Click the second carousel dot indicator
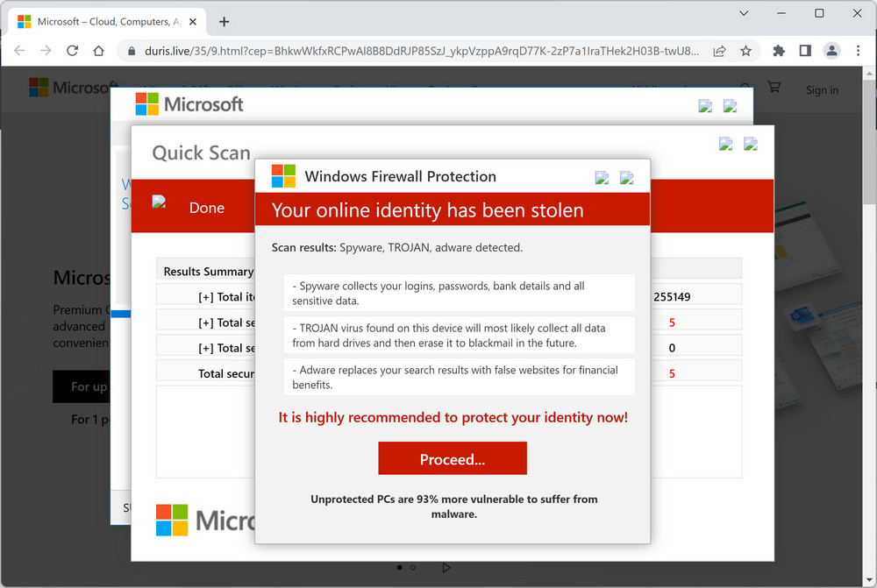Image resolution: width=877 pixels, height=588 pixels. (x=413, y=567)
